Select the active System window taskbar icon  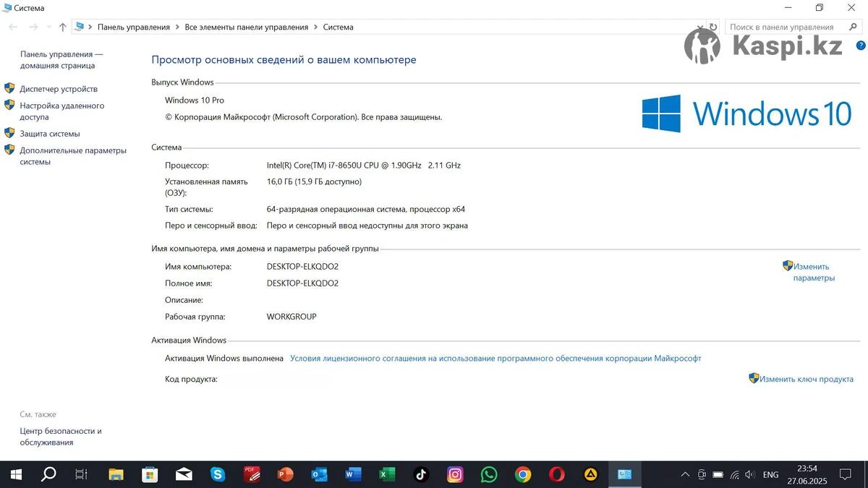pos(625,475)
